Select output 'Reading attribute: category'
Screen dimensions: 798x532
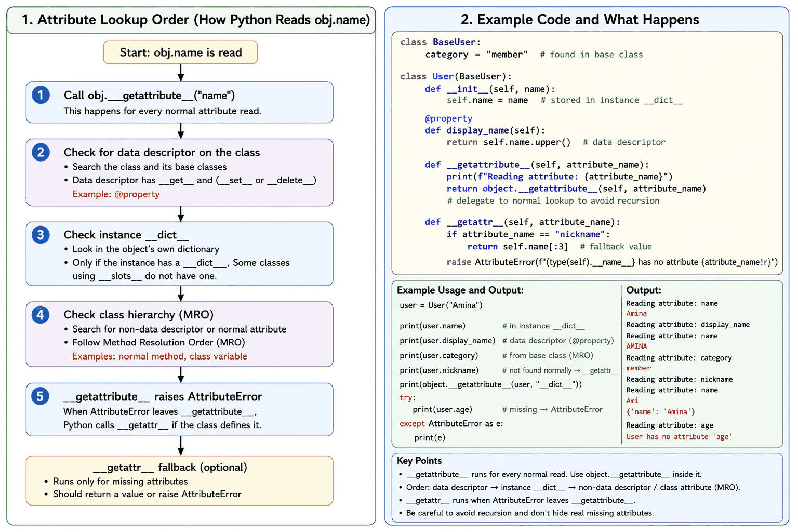coord(679,358)
